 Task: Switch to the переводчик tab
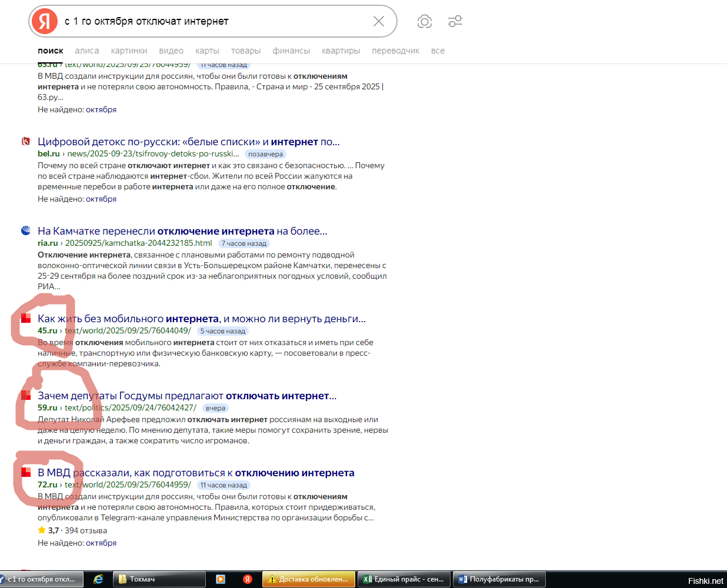(396, 51)
